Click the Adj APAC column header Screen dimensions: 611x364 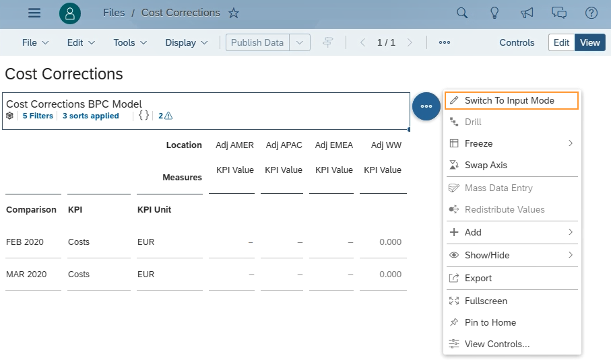284,145
